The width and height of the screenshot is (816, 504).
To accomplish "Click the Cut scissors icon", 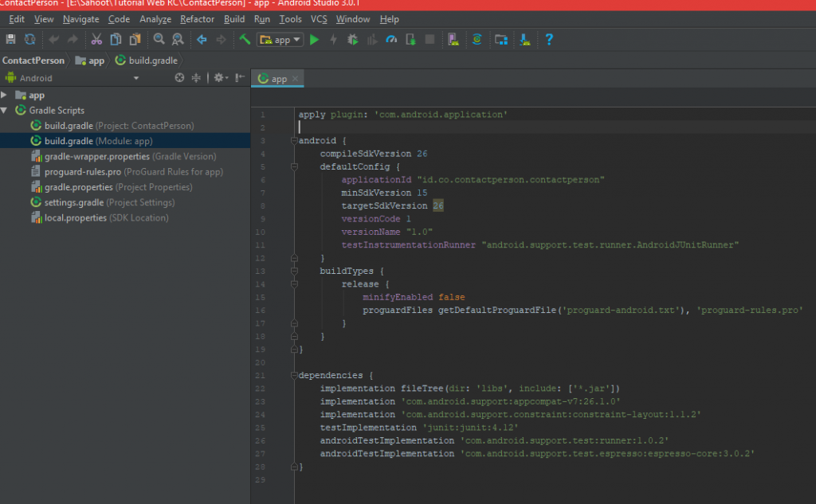I will point(96,39).
